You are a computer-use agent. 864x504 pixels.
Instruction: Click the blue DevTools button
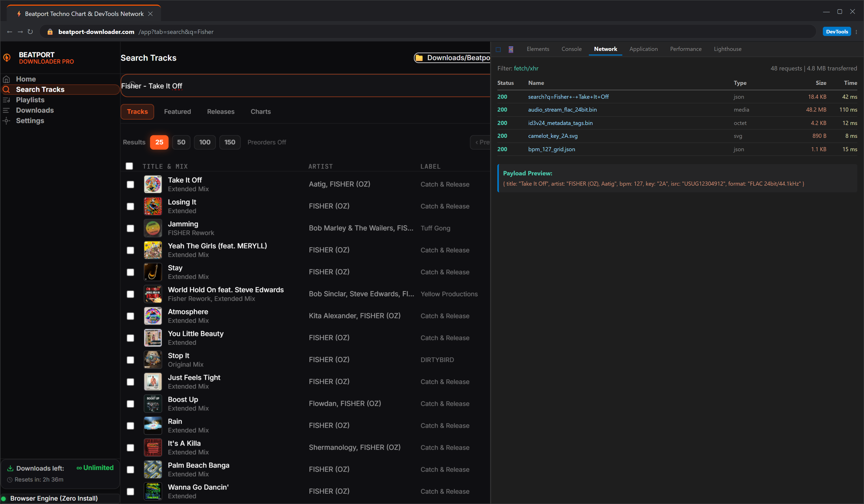(x=836, y=32)
